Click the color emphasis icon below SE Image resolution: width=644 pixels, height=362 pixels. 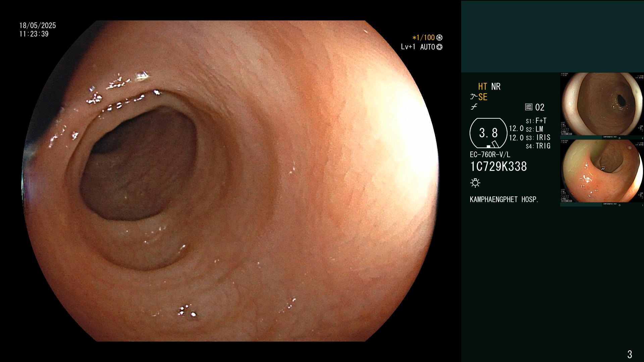pos(474,107)
